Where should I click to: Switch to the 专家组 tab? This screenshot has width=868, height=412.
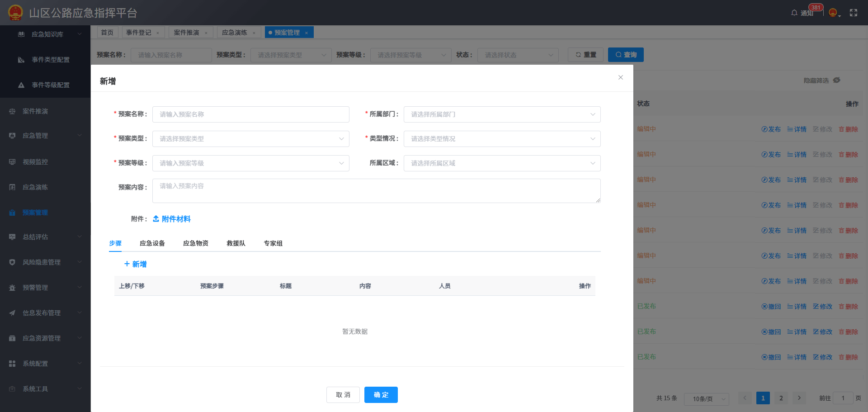[x=273, y=243]
